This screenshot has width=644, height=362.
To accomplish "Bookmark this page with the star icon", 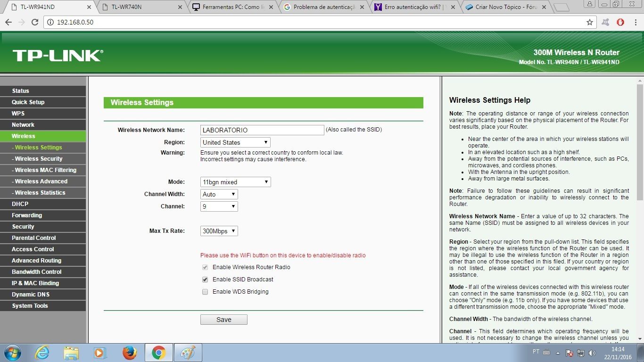I will tap(589, 22).
